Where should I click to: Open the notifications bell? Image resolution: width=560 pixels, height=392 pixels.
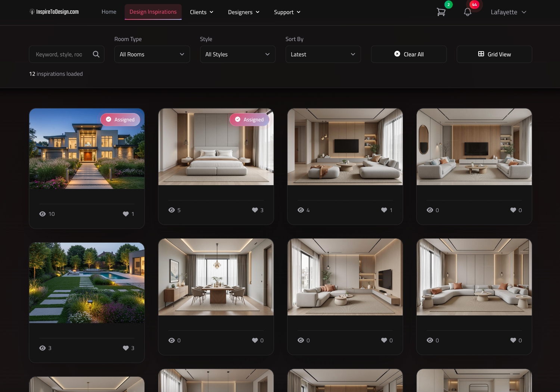click(467, 12)
